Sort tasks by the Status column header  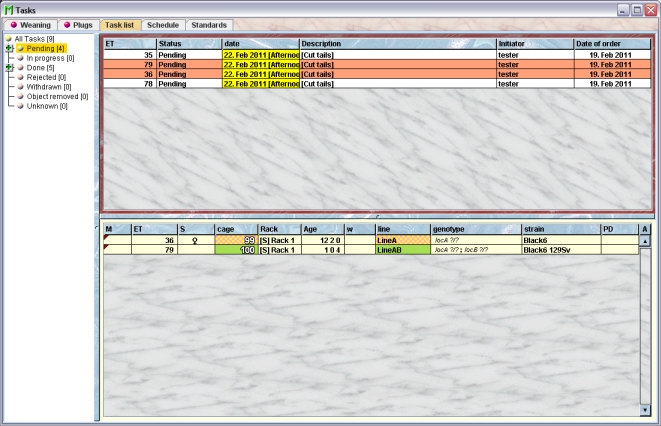(x=188, y=44)
